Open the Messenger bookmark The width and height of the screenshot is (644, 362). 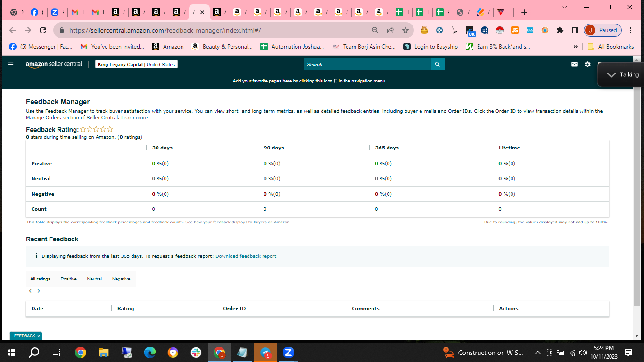pos(41,47)
